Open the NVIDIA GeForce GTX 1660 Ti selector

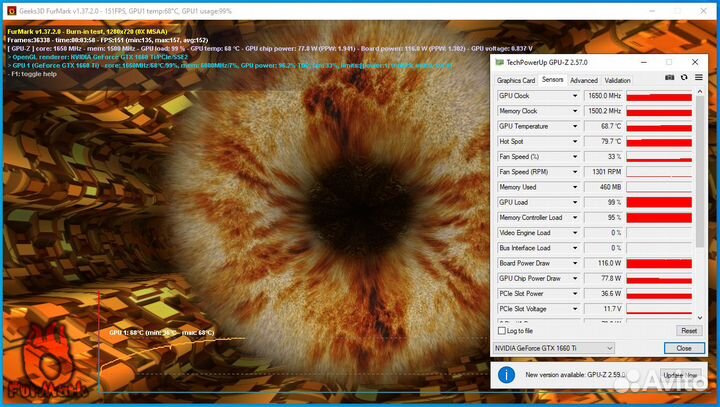click(x=553, y=348)
